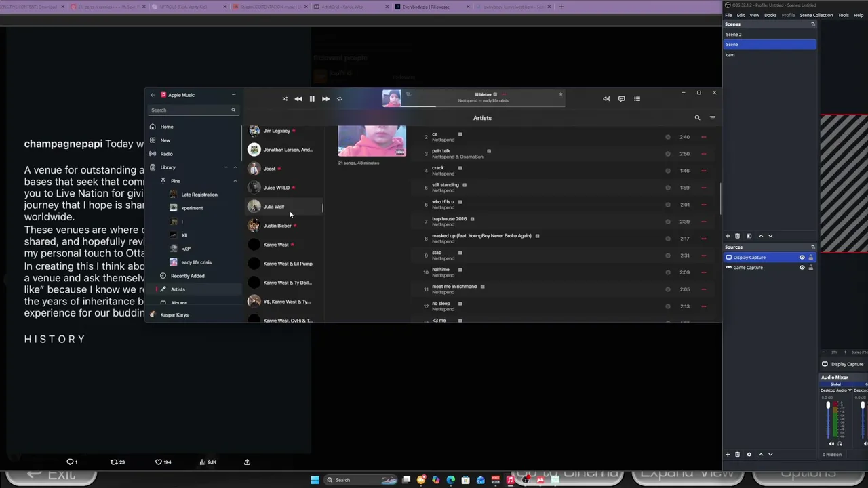This screenshot has width=868, height=488.
Task: Open the pinned early life crisis album
Action: click(x=196, y=262)
